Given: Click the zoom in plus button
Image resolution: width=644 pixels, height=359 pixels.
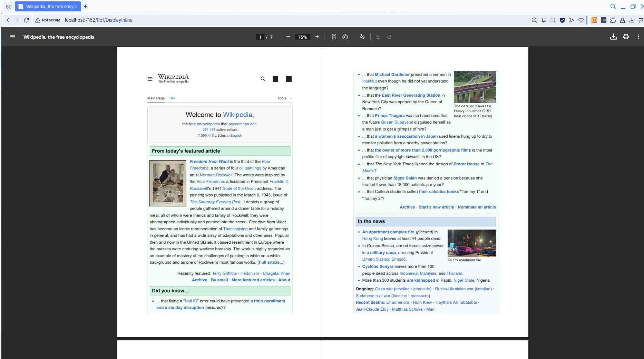Looking at the screenshot, I should 317,37.
